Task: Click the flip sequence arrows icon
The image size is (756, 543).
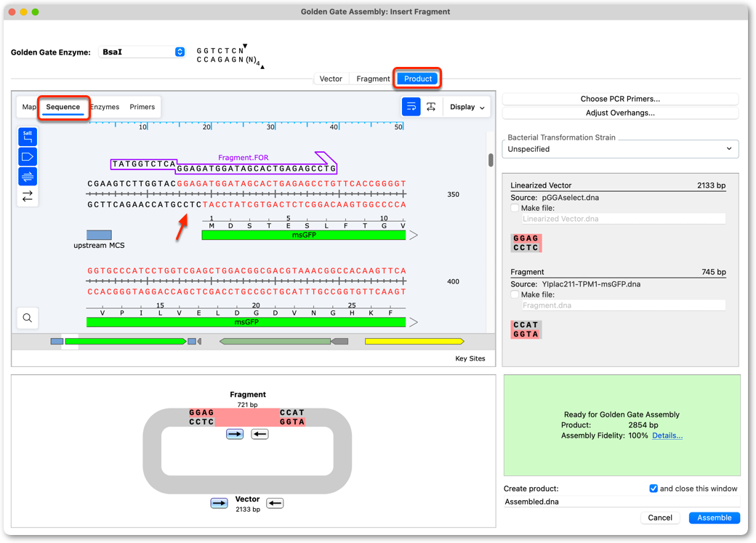Action: tap(28, 196)
